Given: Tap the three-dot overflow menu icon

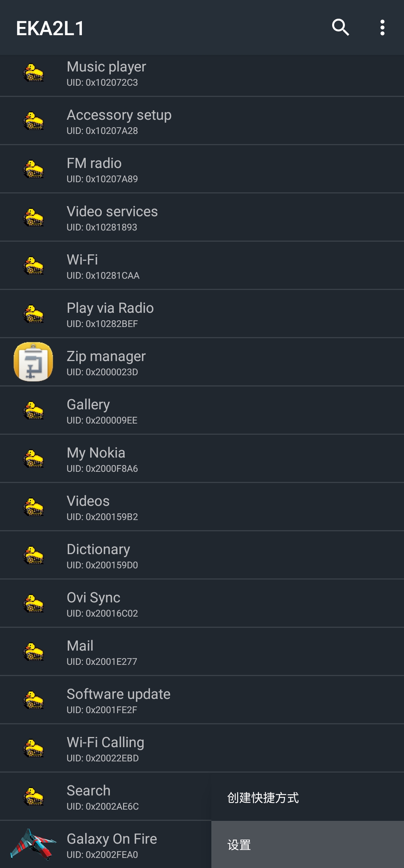Looking at the screenshot, I should (382, 27).
